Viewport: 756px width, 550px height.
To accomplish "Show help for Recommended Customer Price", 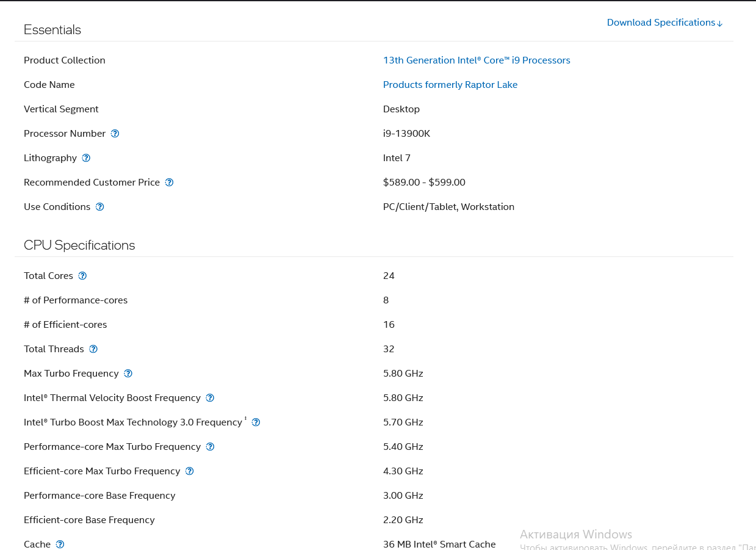I will click(169, 183).
